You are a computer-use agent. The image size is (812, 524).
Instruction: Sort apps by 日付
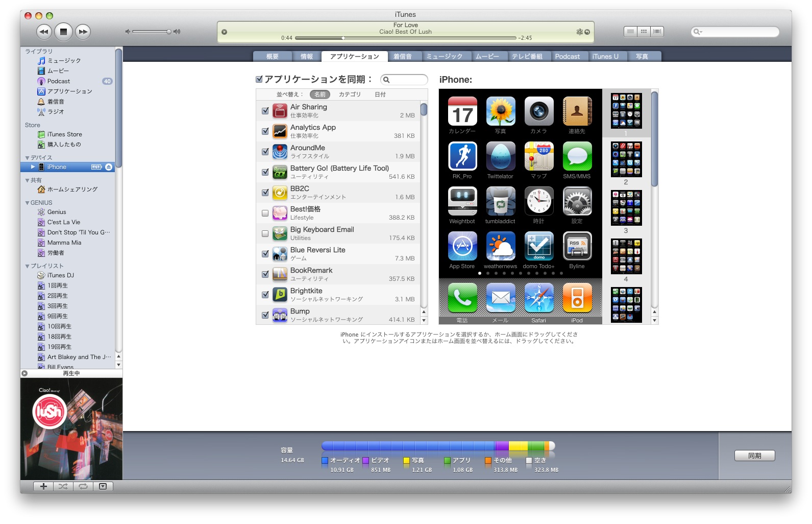coord(380,94)
